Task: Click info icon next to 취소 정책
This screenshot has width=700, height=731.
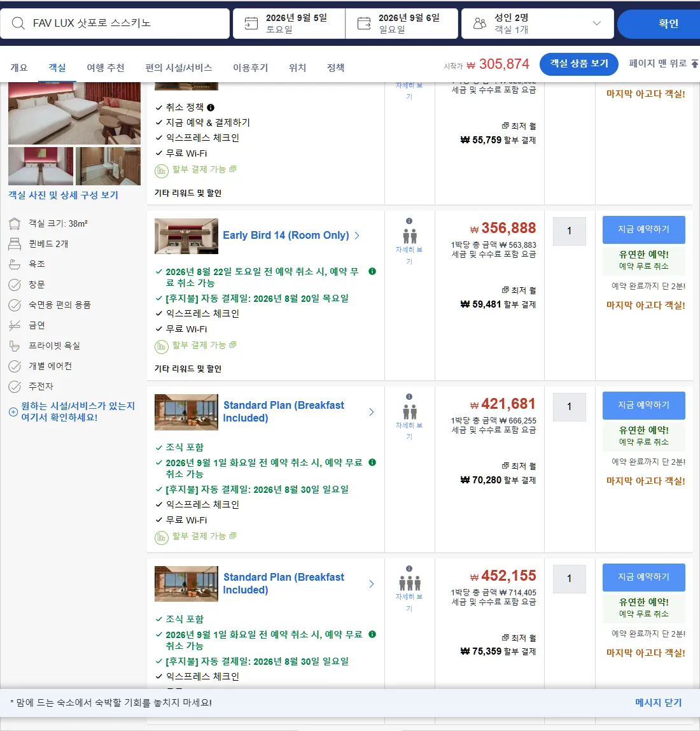Action: click(x=211, y=108)
